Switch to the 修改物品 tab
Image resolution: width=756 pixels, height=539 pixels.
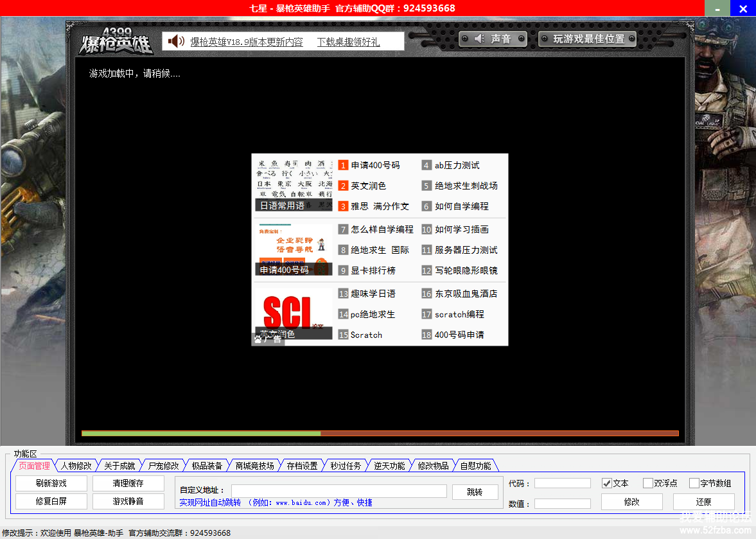click(x=433, y=466)
